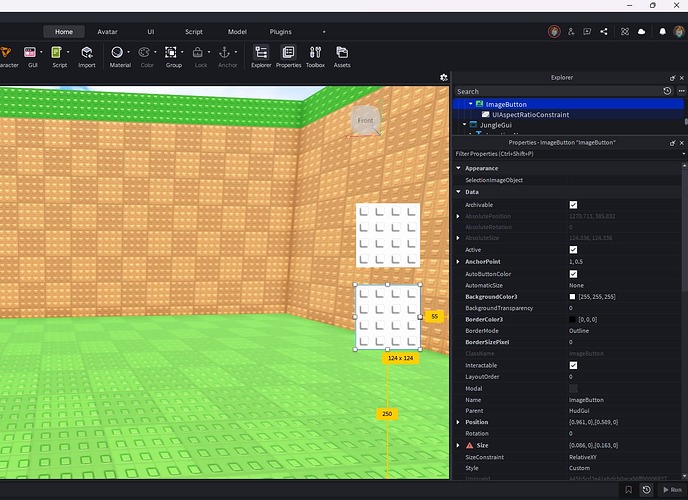Image resolution: width=688 pixels, height=500 pixels.
Task: Click the bookmark icon in status bar
Action: pyautogui.click(x=628, y=490)
